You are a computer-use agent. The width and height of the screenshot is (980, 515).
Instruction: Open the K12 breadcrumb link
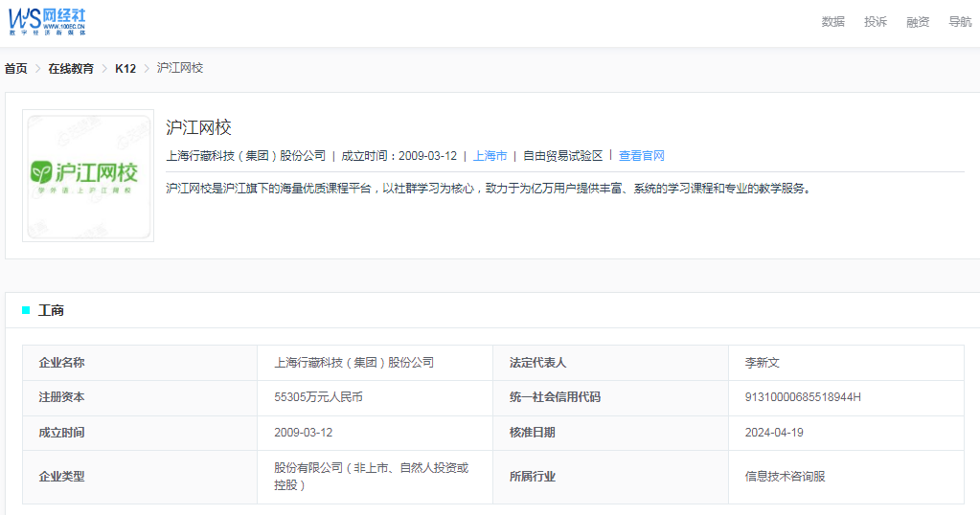point(125,69)
